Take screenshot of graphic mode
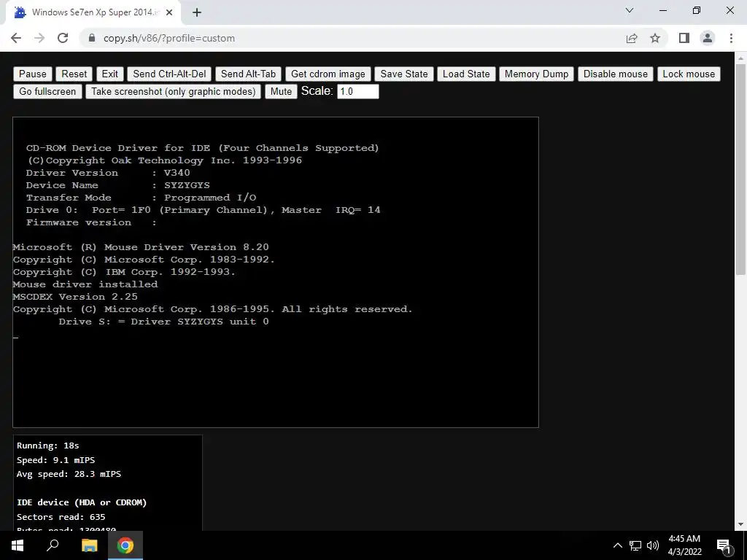The image size is (747, 560). coord(174,91)
